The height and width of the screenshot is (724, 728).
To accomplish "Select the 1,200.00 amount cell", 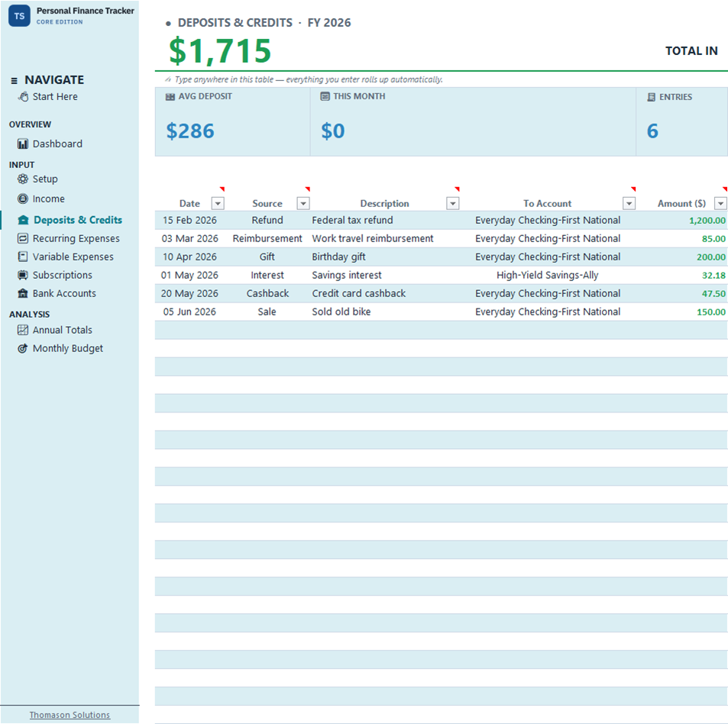I will click(x=681, y=221).
